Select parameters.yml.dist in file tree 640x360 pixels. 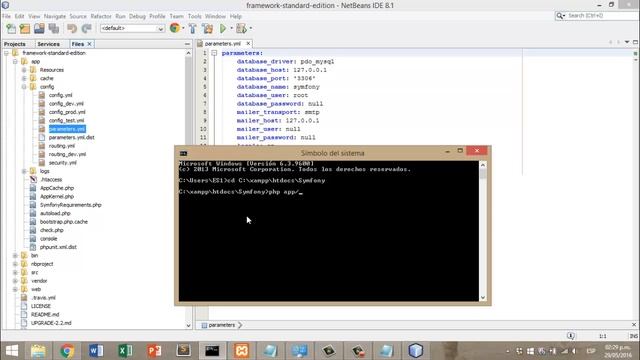pos(71,138)
